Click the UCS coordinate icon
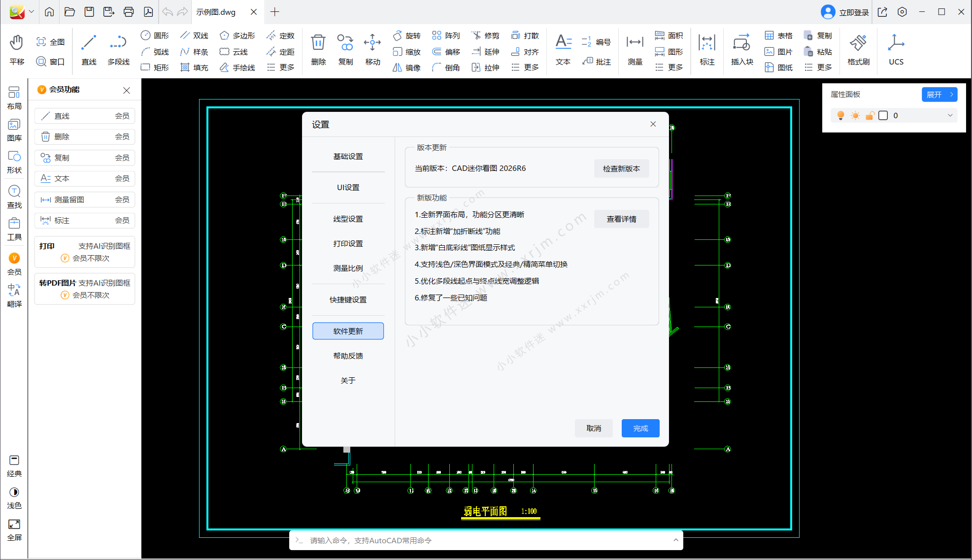This screenshot has height=560, width=972. [896, 50]
